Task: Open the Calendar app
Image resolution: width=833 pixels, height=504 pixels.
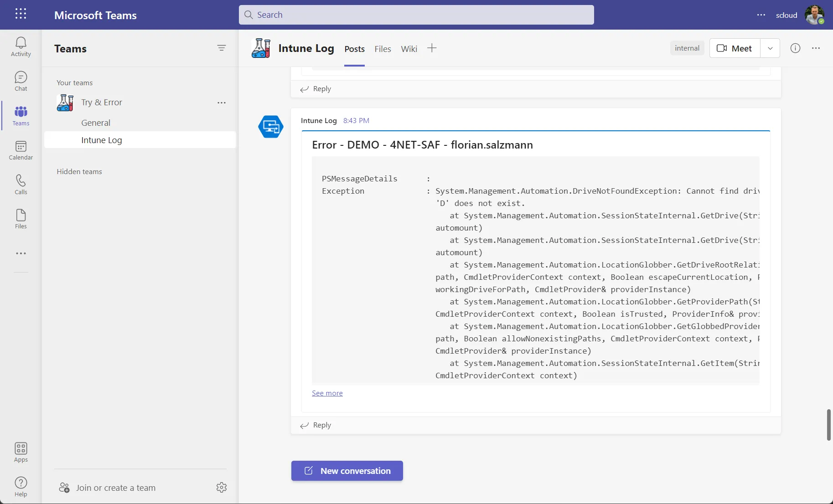Action: (x=21, y=150)
